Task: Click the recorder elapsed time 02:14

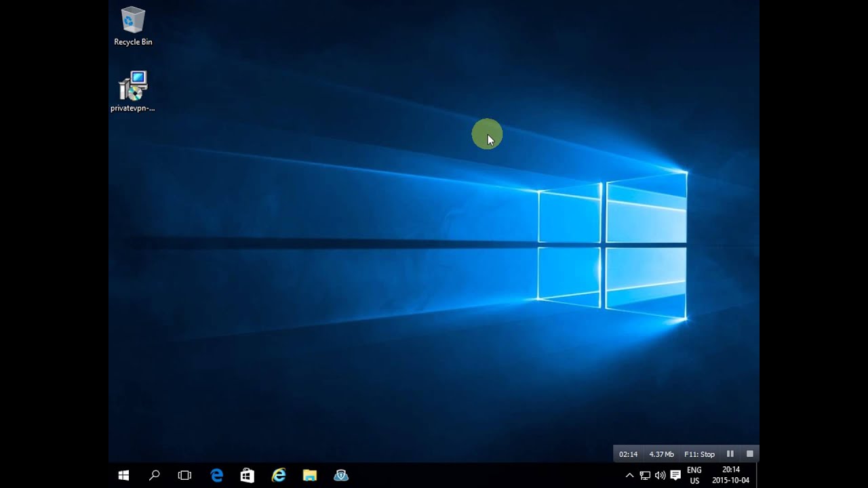Action: click(628, 454)
